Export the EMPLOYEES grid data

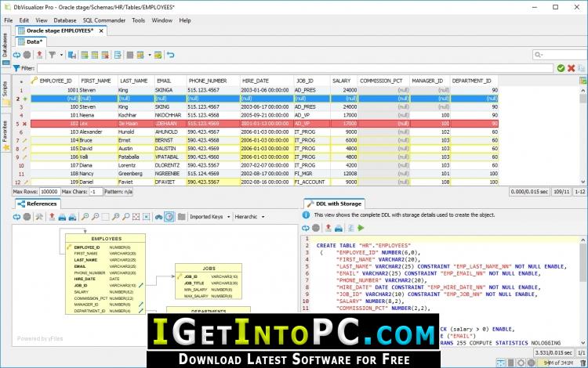[x=39, y=55]
